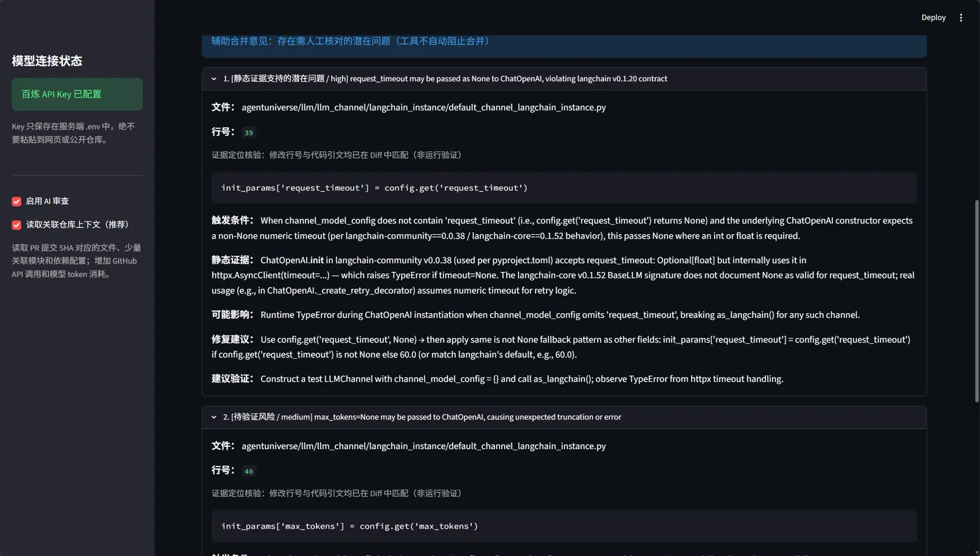Collapse issue 2 max_tokens expander chevron

point(214,418)
